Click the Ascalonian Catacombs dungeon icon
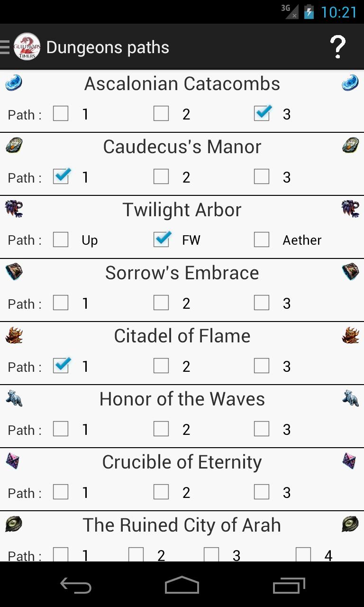Screen dimensions: 364x607 click(x=14, y=83)
